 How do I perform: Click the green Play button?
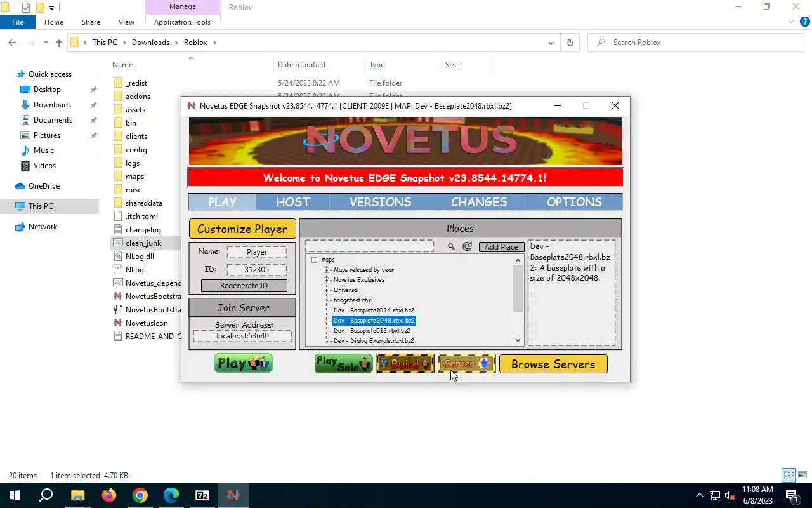[243, 363]
